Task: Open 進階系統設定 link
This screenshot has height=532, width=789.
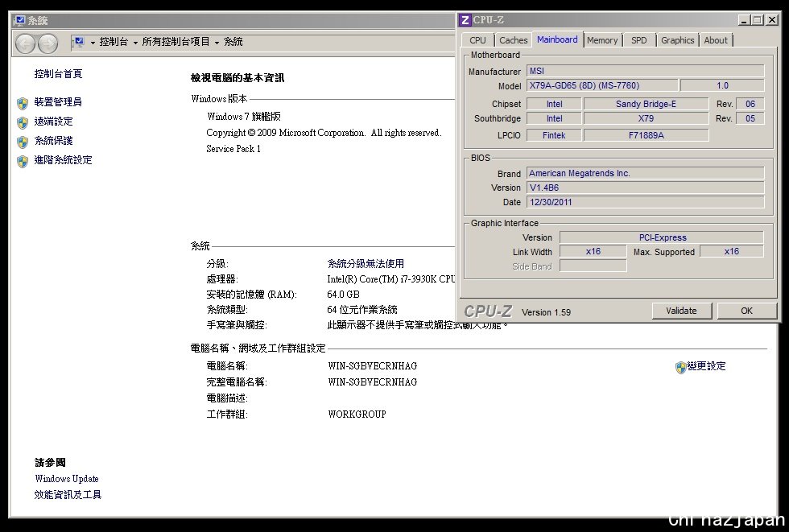Action: click(63, 160)
